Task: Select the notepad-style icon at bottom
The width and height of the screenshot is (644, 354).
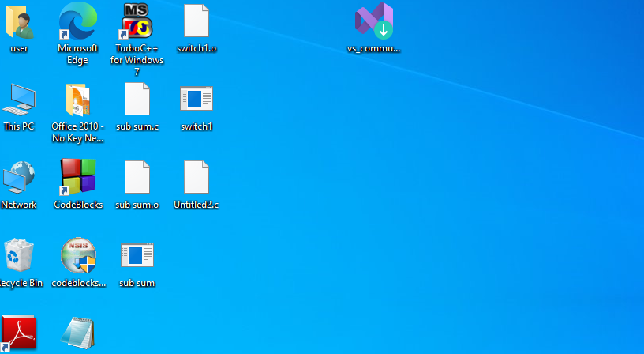Action: [78, 334]
